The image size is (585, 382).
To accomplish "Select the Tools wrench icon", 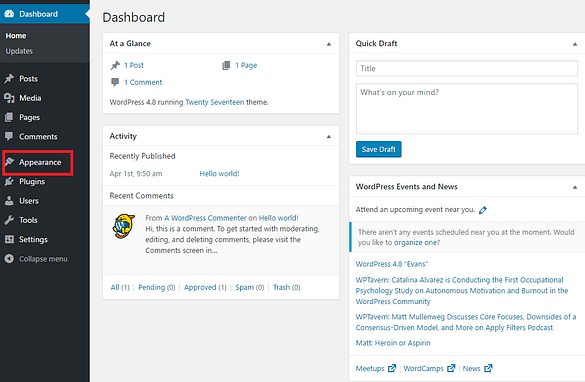I will pos(9,220).
